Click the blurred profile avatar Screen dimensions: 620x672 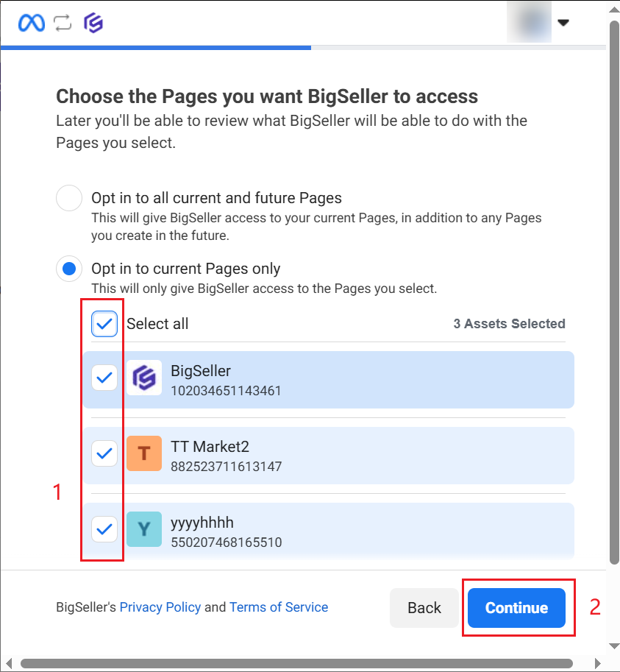(530, 22)
